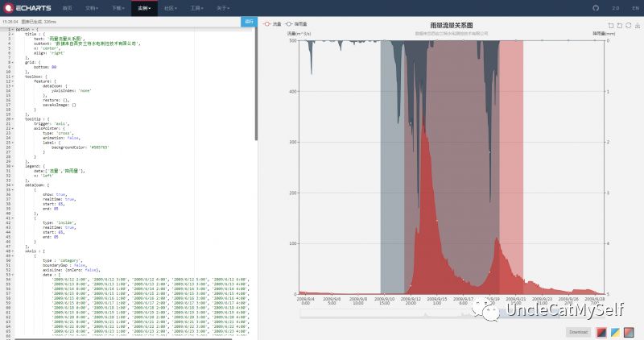Select the blue and yellow theme swatch

615,332
